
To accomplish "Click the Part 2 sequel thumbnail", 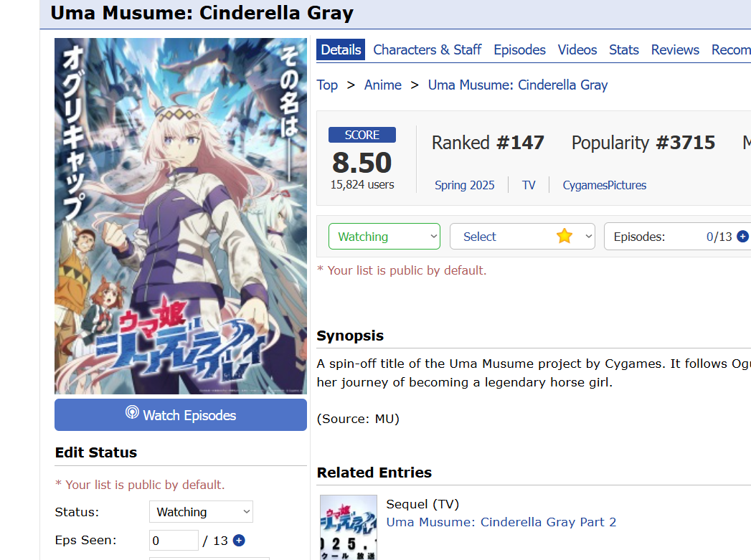I will tap(348, 528).
